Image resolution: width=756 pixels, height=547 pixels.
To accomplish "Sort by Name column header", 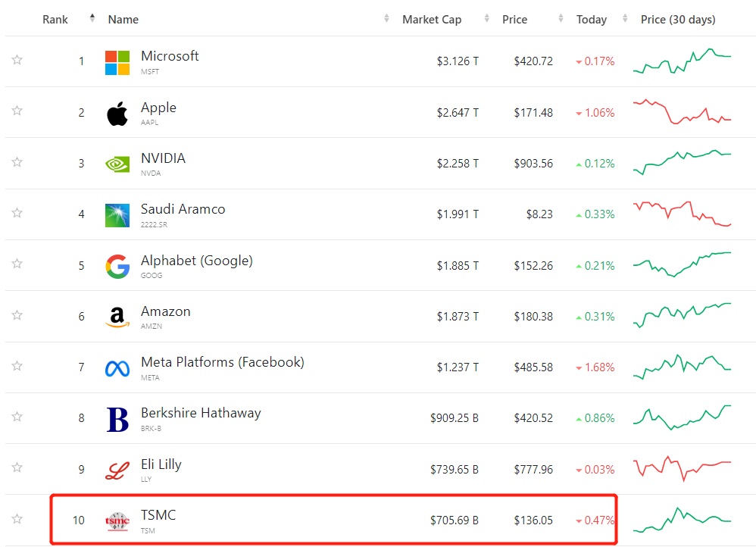I will click(x=123, y=20).
